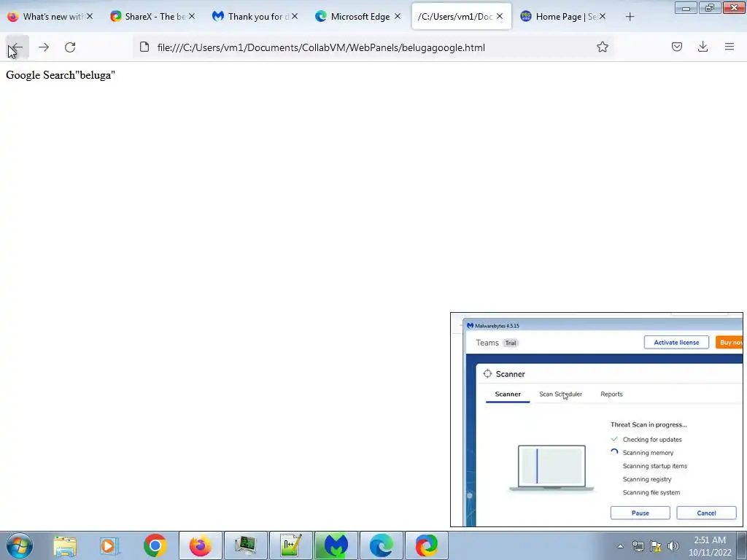Click the Firefox taskbar icon

200,545
